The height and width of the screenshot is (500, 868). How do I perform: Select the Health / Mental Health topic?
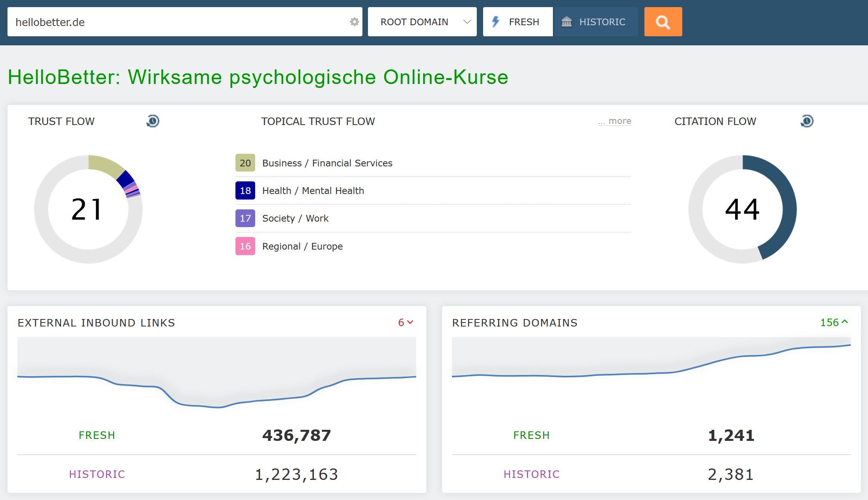(313, 191)
